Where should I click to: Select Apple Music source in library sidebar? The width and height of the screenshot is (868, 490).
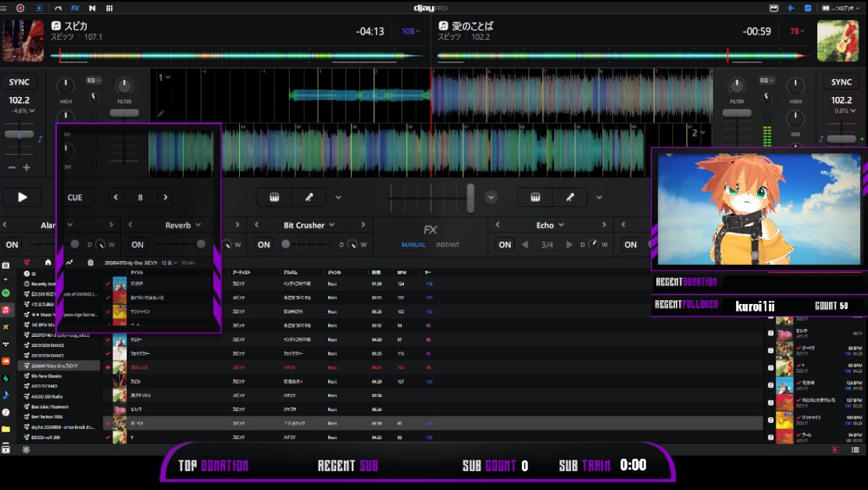coord(5,310)
